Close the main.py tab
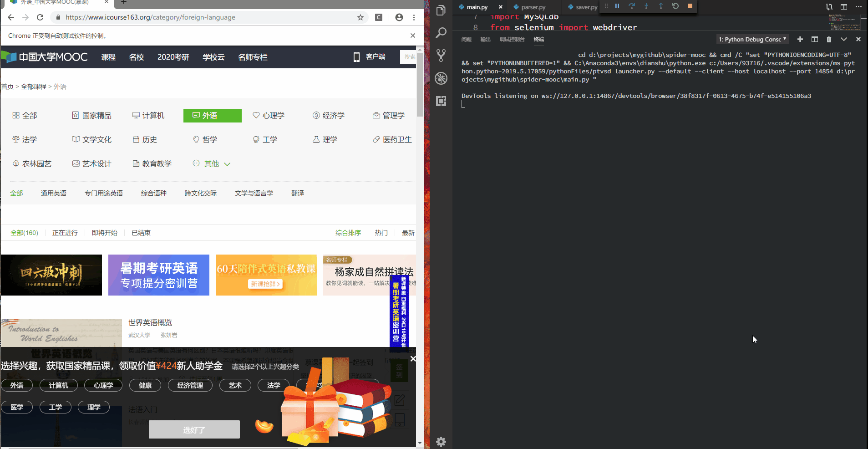Screen dimensions: 868x449 tap(500, 7)
